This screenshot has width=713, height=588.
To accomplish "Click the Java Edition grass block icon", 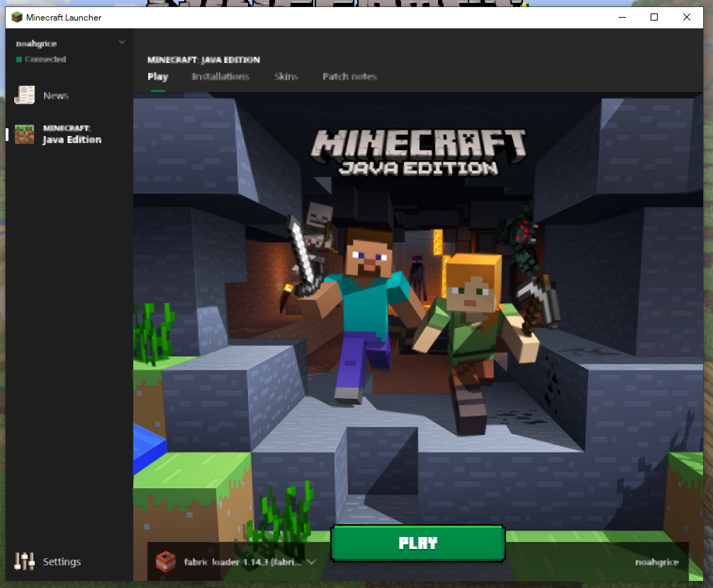I will pos(25,134).
